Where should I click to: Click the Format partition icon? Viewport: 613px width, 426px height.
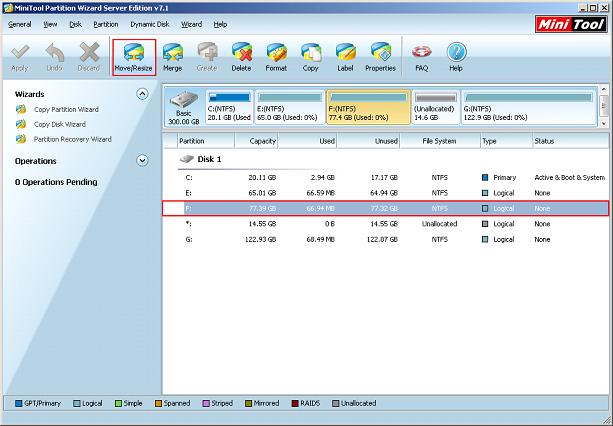pyautogui.click(x=276, y=57)
